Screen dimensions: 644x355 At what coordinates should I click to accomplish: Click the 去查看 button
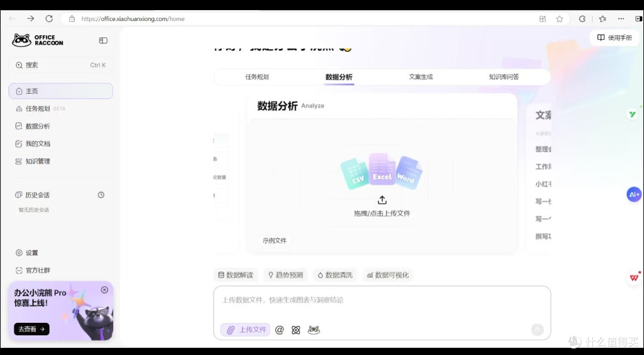(32, 329)
